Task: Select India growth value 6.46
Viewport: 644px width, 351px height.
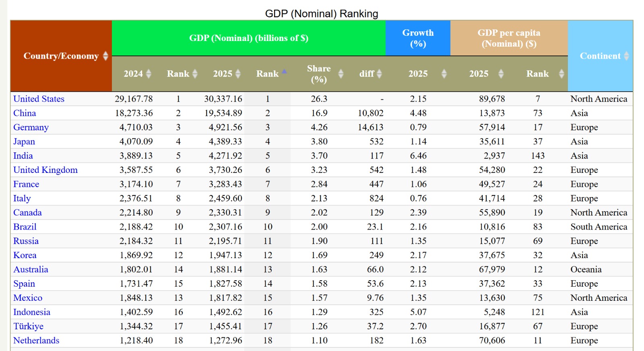Action: tap(418, 156)
